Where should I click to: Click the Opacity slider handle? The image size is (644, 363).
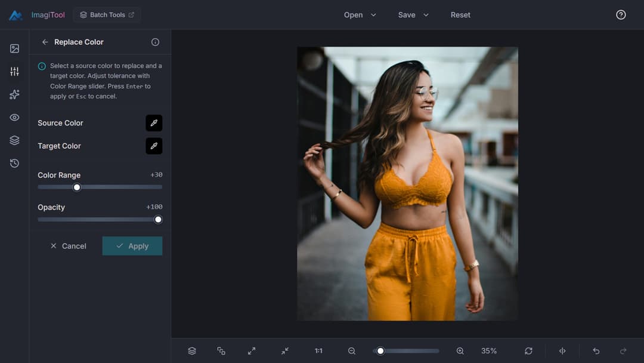[158, 220]
